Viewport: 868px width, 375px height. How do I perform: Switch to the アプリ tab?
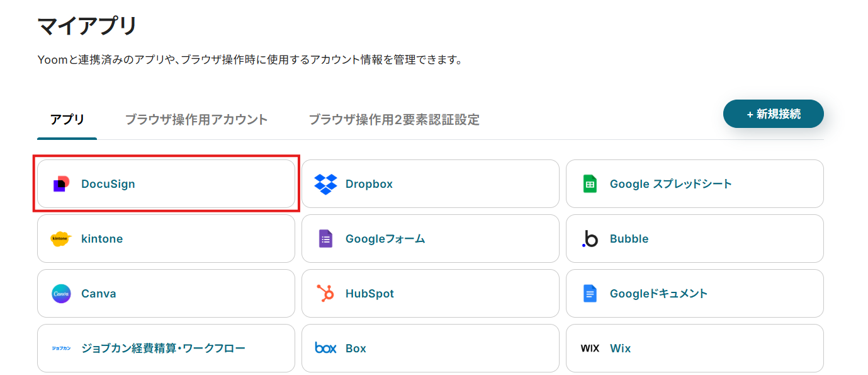pyautogui.click(x=67, y=120)
